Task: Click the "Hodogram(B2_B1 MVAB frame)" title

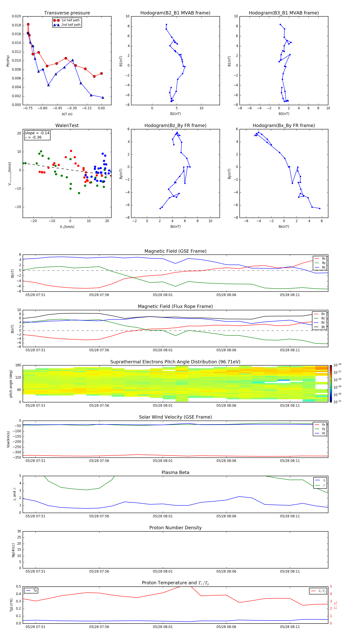Action: pyautogui.click(x=175, y=13)
